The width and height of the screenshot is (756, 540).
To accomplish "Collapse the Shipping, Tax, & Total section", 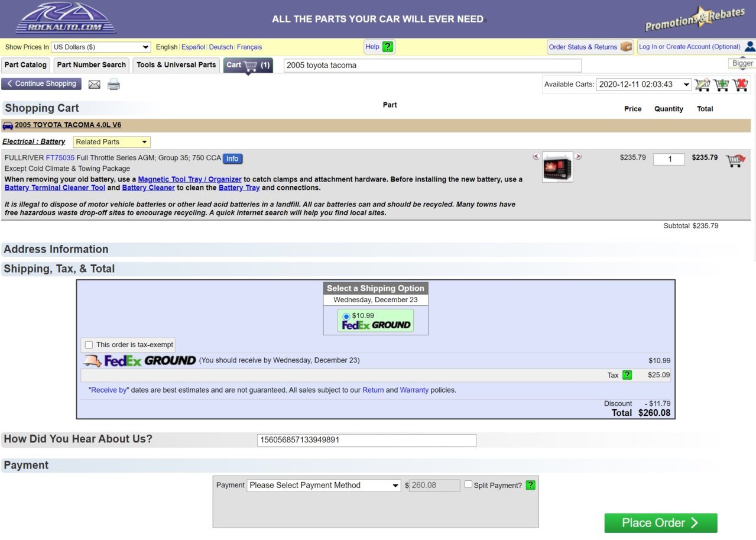I will pos(59,269).
